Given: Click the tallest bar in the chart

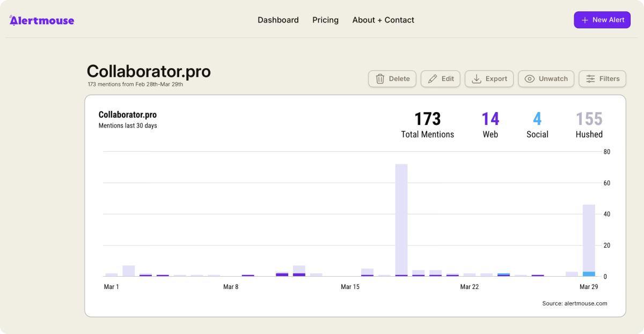Looking at the screenshot, I should [x=401, y=220].
